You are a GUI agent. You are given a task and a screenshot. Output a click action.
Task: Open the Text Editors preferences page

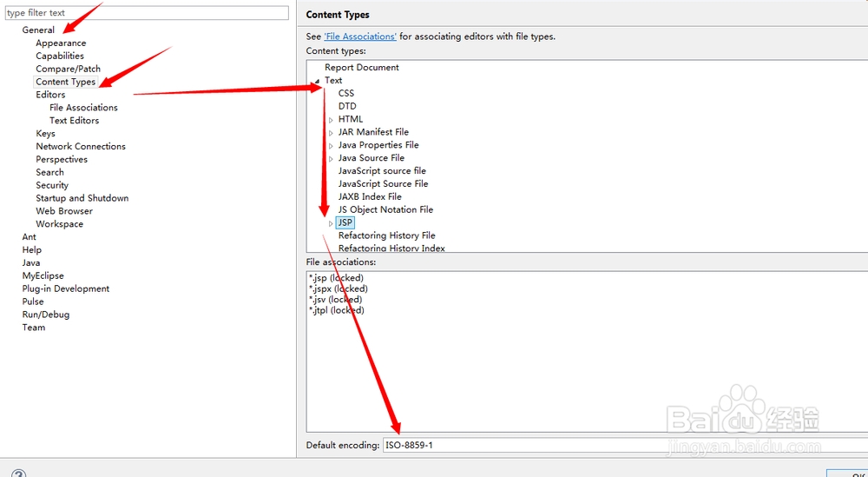74,121
